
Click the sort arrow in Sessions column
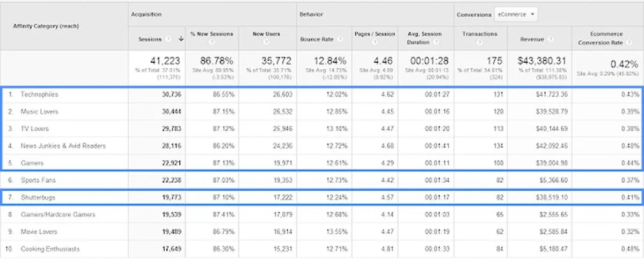tap(181, 39)
